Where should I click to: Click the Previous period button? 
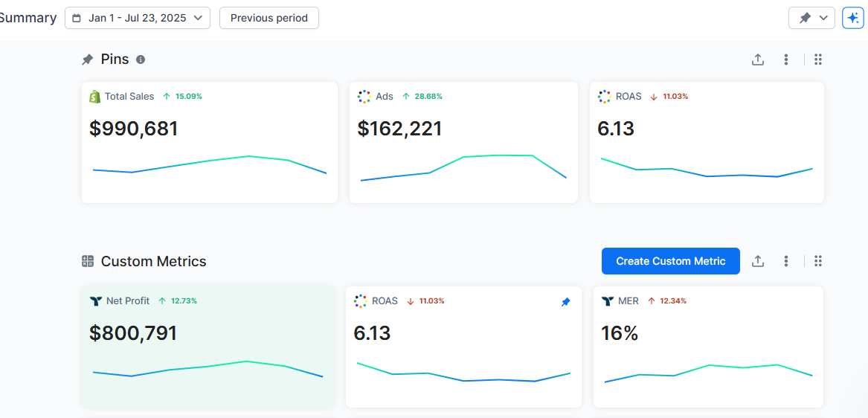[269, 18]
